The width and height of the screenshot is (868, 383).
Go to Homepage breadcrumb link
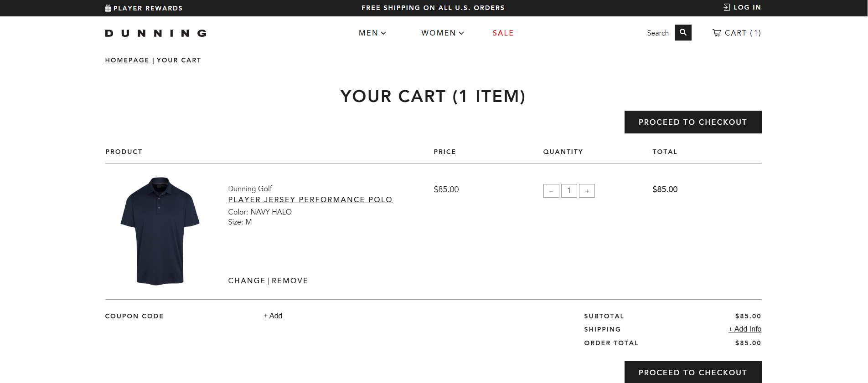coord(127,60)
